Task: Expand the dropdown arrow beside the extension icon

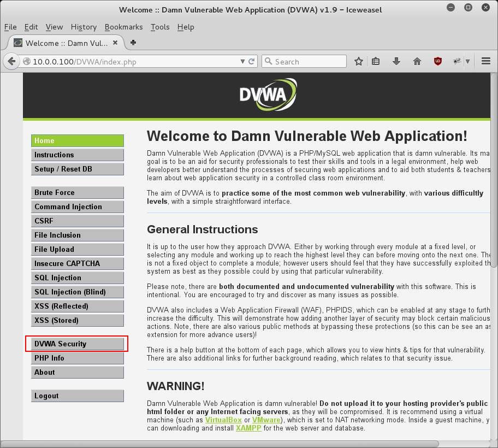Action: (x=467, y=61)
